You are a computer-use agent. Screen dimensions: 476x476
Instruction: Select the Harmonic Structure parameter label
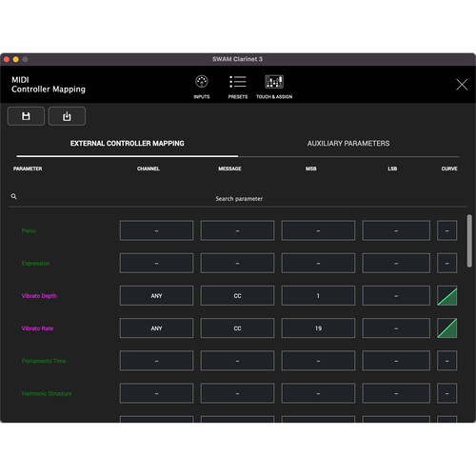[x=47, y=393]
